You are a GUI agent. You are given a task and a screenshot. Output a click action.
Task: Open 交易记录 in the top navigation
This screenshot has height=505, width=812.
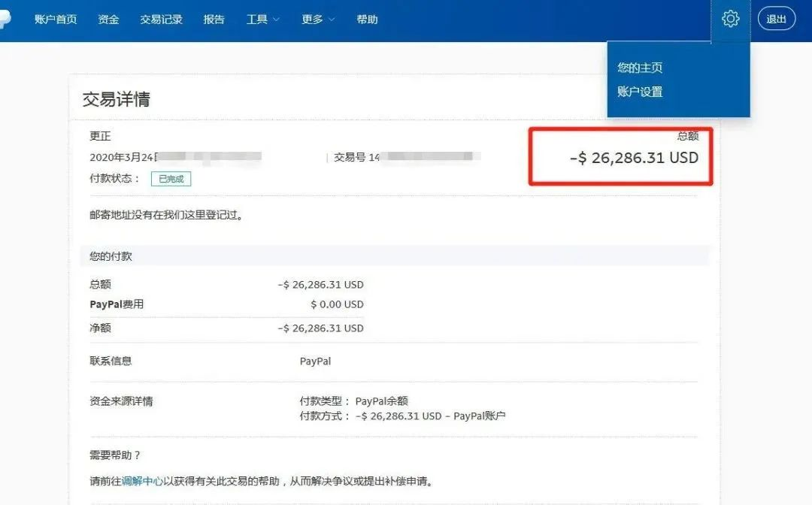(161, 20)
